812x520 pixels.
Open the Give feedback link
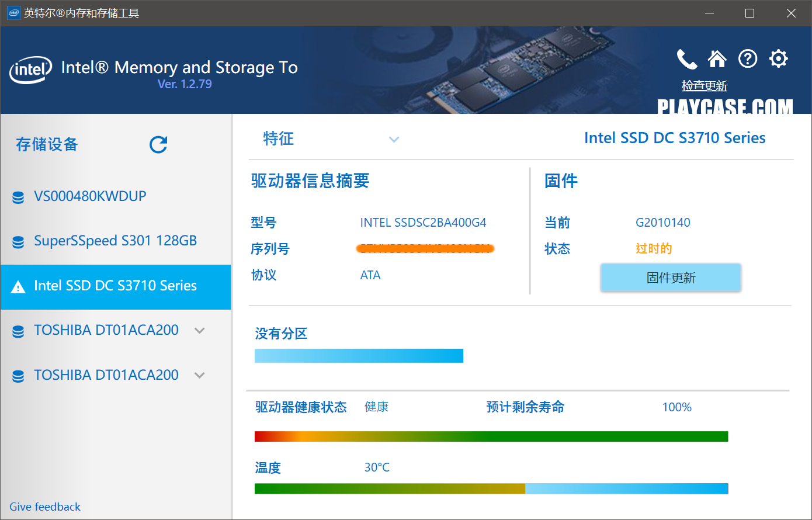pos(45,507)
